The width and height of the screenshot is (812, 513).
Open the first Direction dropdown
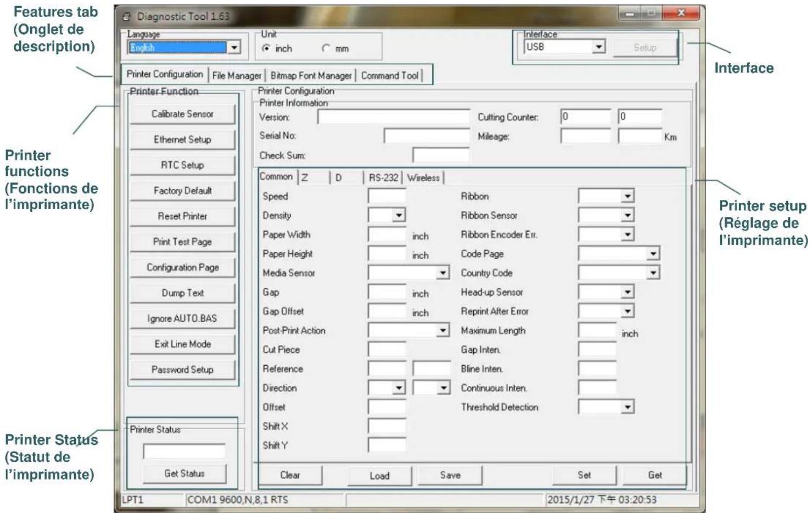point(399,388)
